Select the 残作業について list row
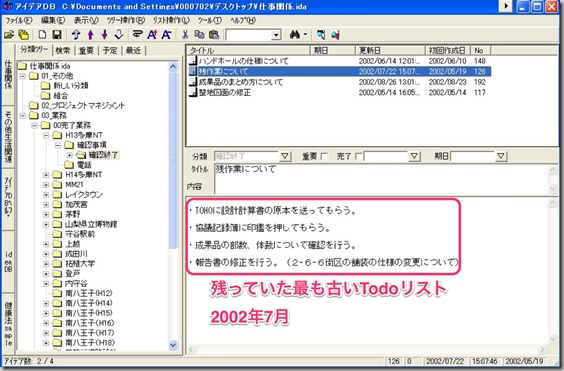This screenshot has width=564, height=371. [x=340, y=71]
